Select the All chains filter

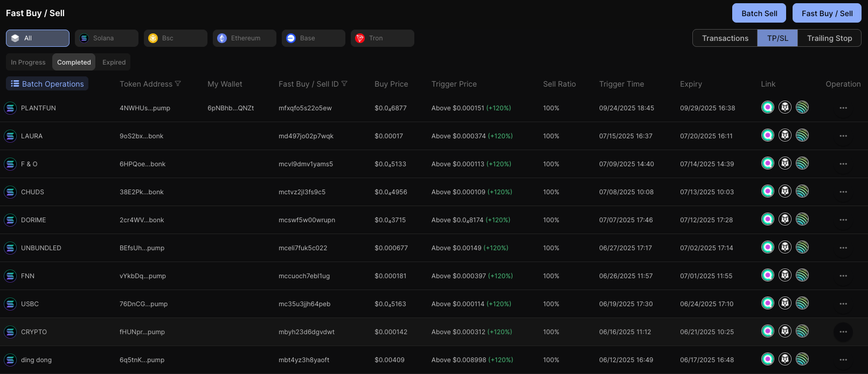coord(38,38)
